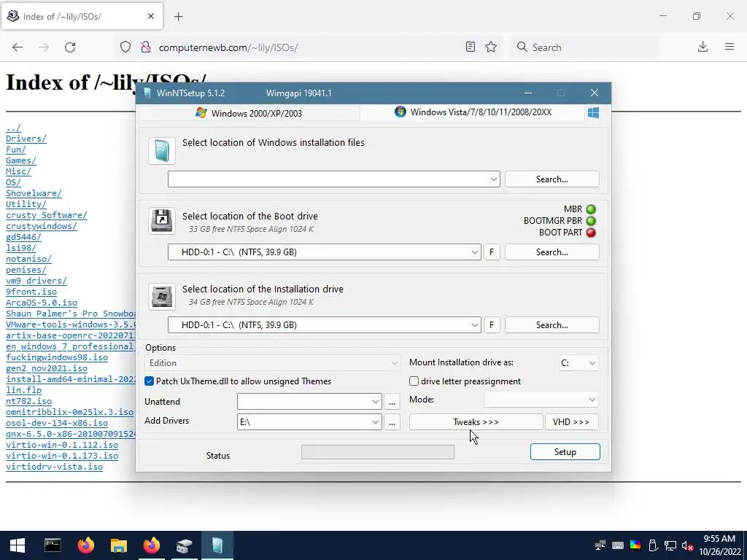Click the Boot drive floppy icon
Image resolution: width=747 pixels, height=560 pixels.
pyautogui.click(x=162, y=220)
